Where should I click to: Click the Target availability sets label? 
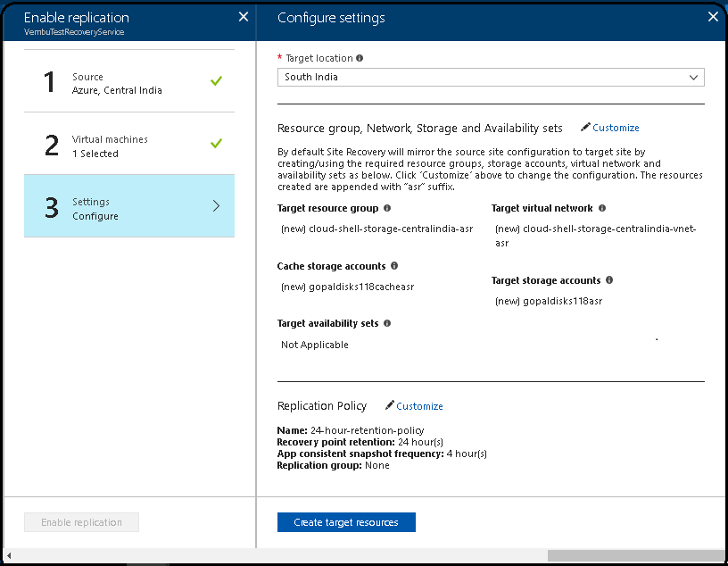(327, 323)
